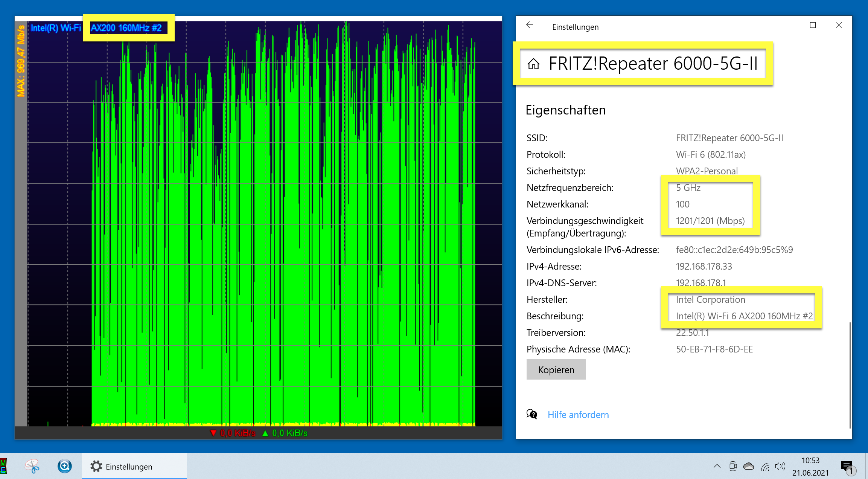
Task: Open the blue magnifier taskbar app
Action: coord(64,466)
